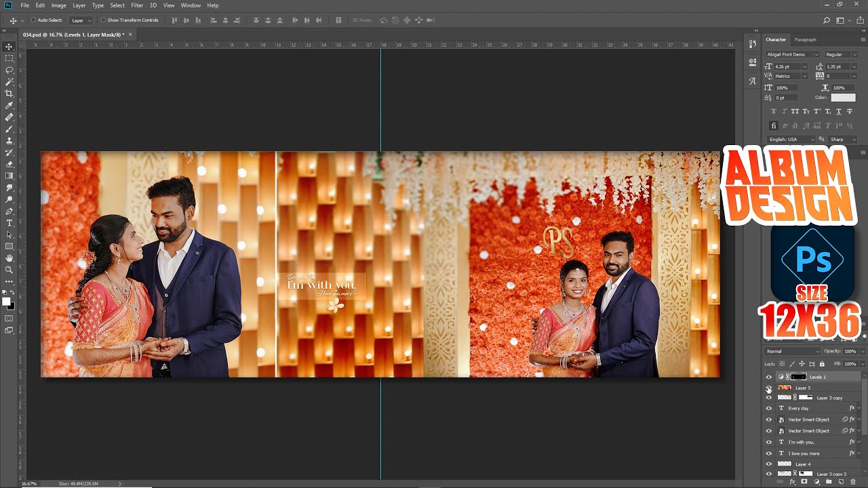Delete layer with trash icon

853,482
